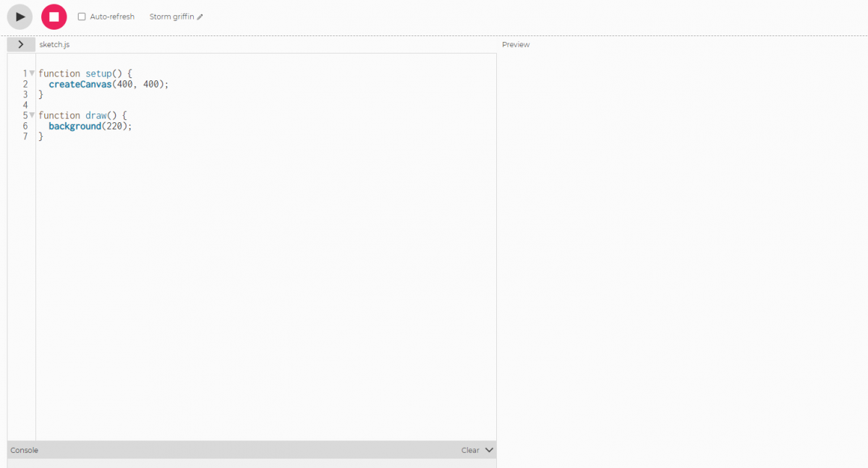Stop the running sketch
868x468 pixels.
click(x=54, y=17)
